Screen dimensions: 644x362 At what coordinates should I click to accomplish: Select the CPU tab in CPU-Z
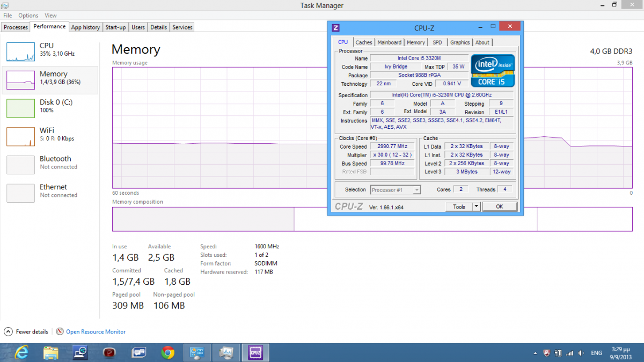coord(343,42)
